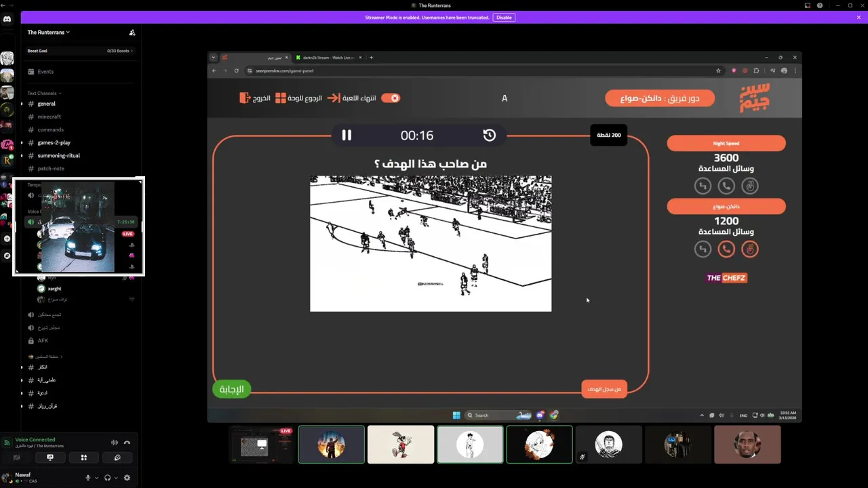This screenshot has width=868, height=488.
Task: Expand the Boost Goal progress arrow
Action: pos(132,51)
